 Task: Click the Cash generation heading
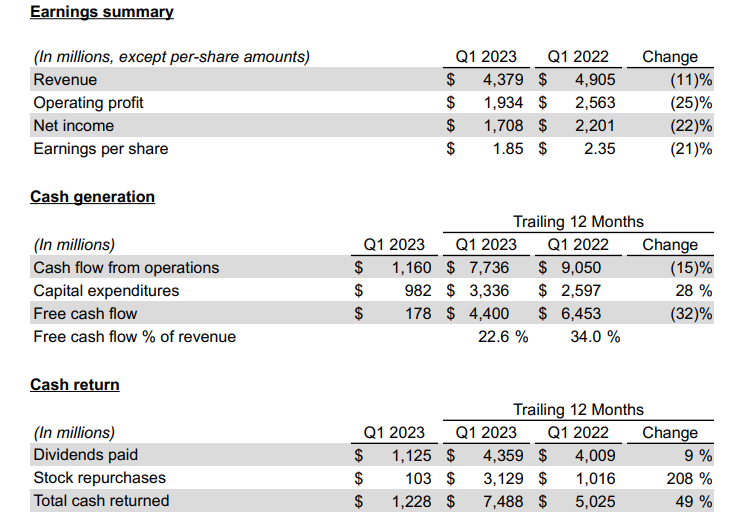(x=92, y=197)
